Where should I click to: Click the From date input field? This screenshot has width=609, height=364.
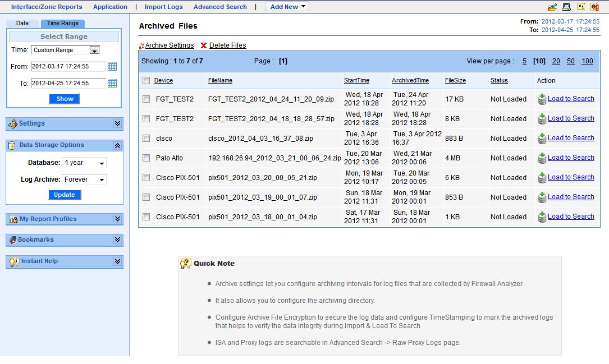[68, 67]
